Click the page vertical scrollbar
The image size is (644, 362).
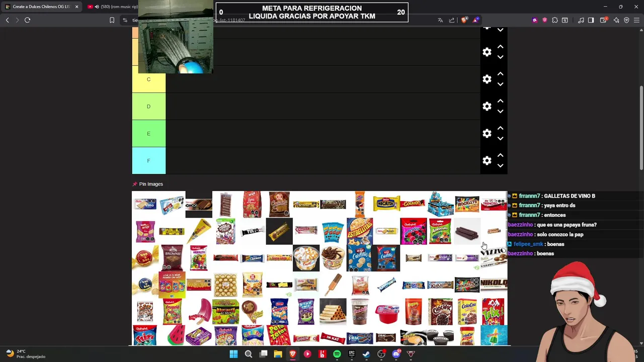[x=641, y=128]
